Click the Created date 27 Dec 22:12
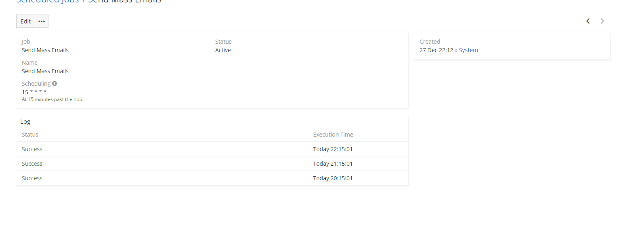Viewport: 644px width, 234px height. point(436,50)
